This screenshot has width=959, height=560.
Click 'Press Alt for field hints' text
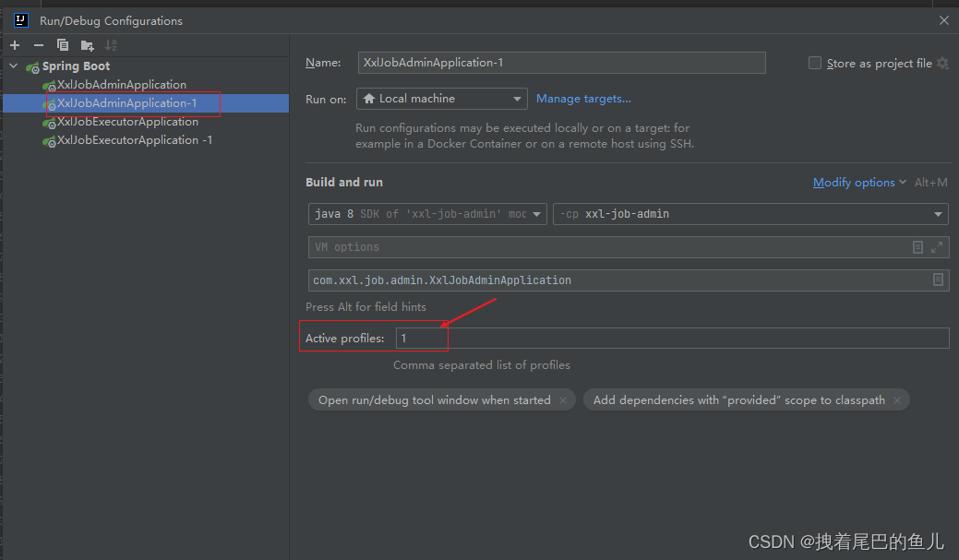tap(366, 307)
